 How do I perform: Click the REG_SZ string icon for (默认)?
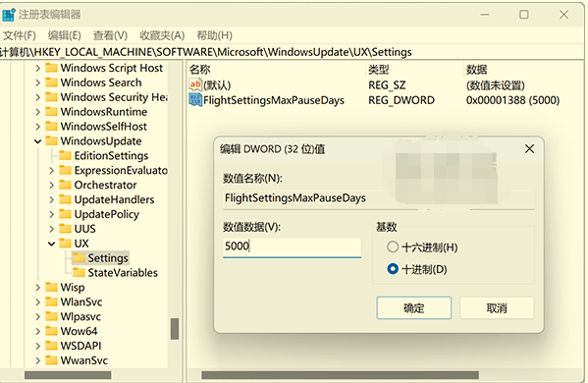[x=195, y=84]
